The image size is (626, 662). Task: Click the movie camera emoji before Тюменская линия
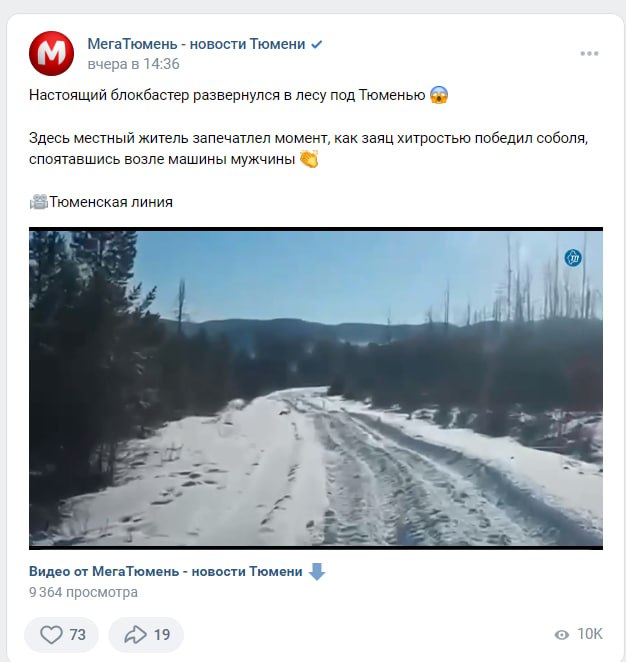pyautogui.click(x=39, y=202)
